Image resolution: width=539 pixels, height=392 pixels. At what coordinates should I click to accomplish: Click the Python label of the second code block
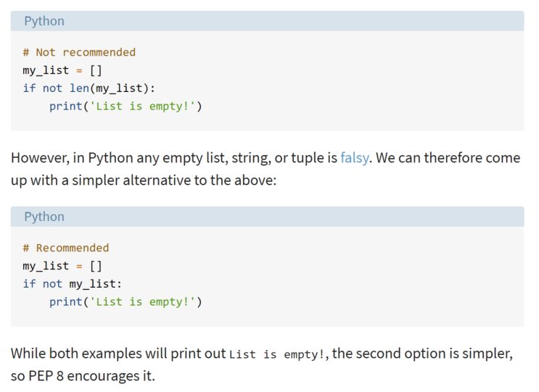[x=44, y=217]
